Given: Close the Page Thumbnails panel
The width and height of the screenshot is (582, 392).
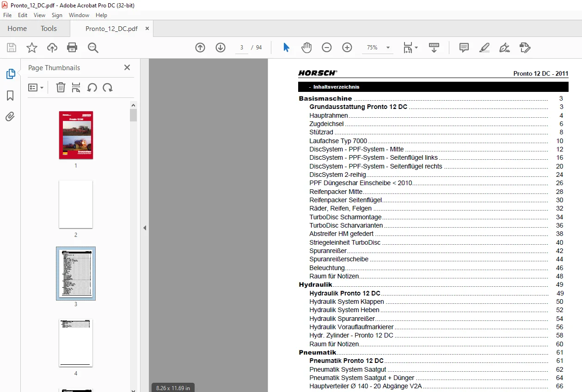Looking at the screenshot, I should click(127, 67).
